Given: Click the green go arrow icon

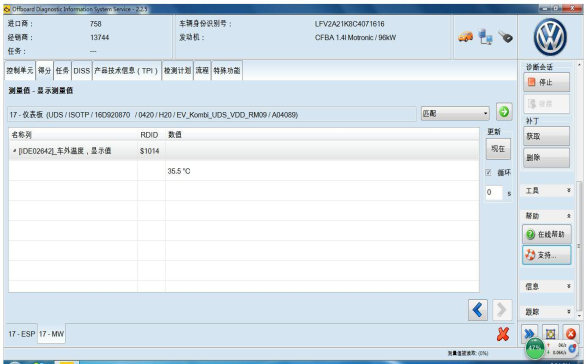Looking at the screenshot, I should (x=504, y=112).
